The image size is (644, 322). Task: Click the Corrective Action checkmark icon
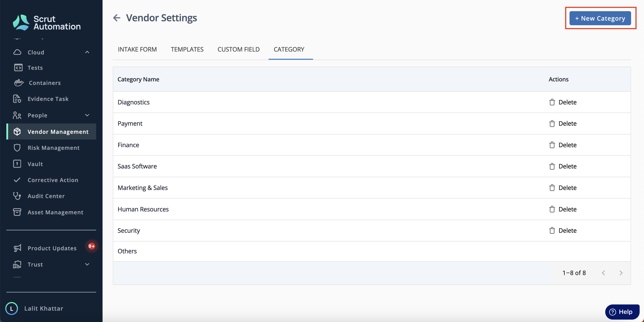pyautogui.click(x=17, y=180)
